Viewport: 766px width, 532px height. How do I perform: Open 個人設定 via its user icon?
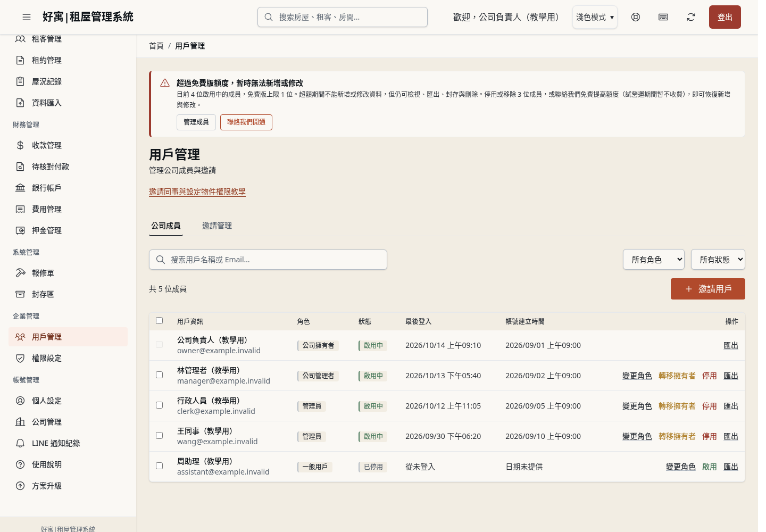(x=20, y=401)
